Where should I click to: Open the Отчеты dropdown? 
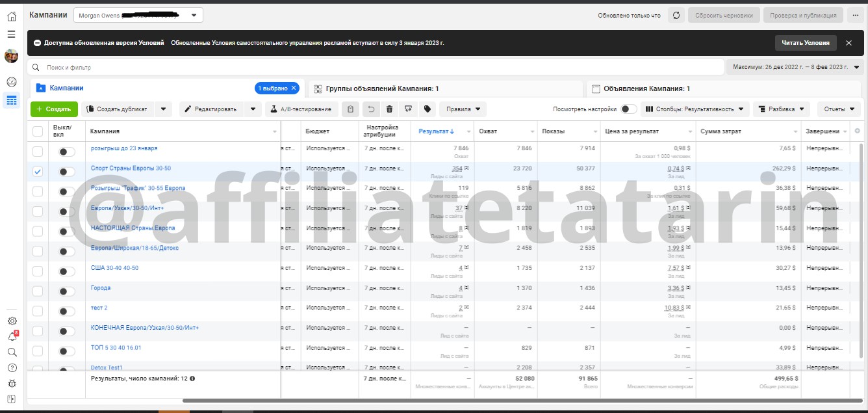click(x=839, y=109)
